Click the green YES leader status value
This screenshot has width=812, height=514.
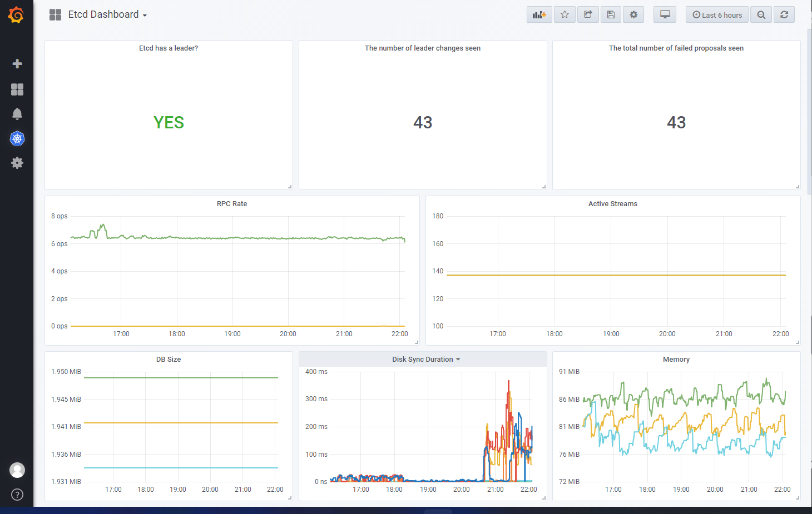pos(169,122)
